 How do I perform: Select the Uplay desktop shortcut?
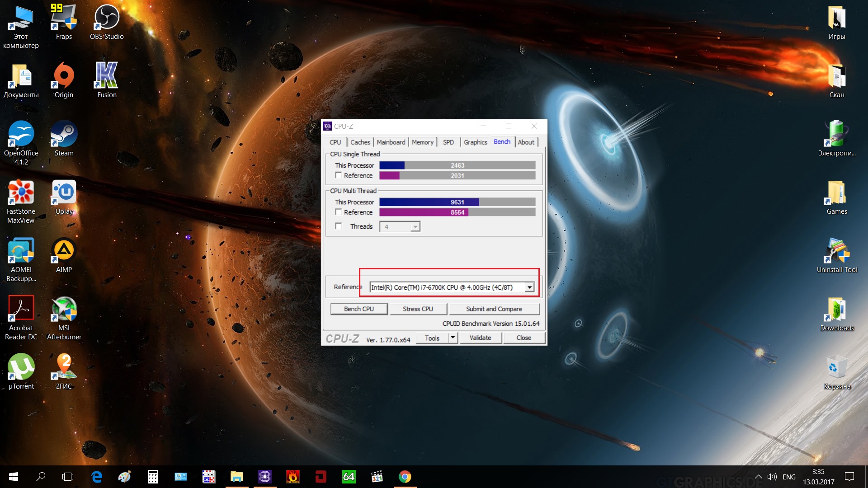pos(64,197)
